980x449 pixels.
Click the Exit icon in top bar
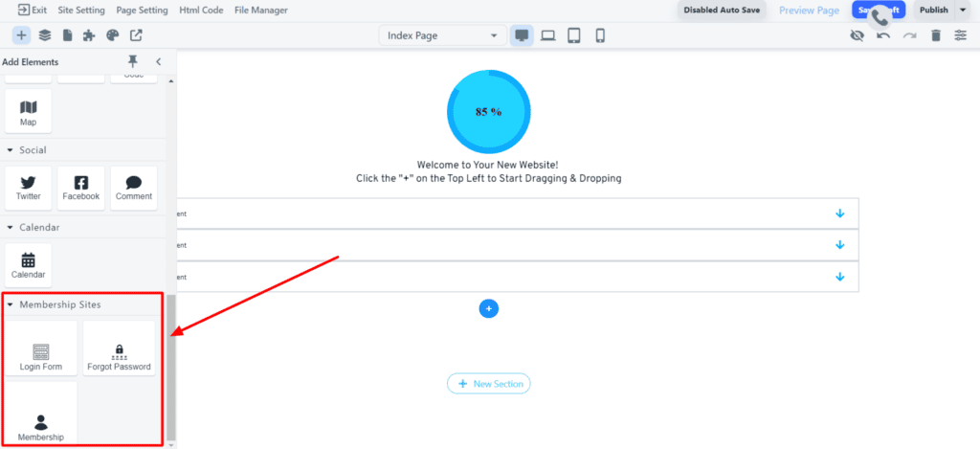[24, 10]
